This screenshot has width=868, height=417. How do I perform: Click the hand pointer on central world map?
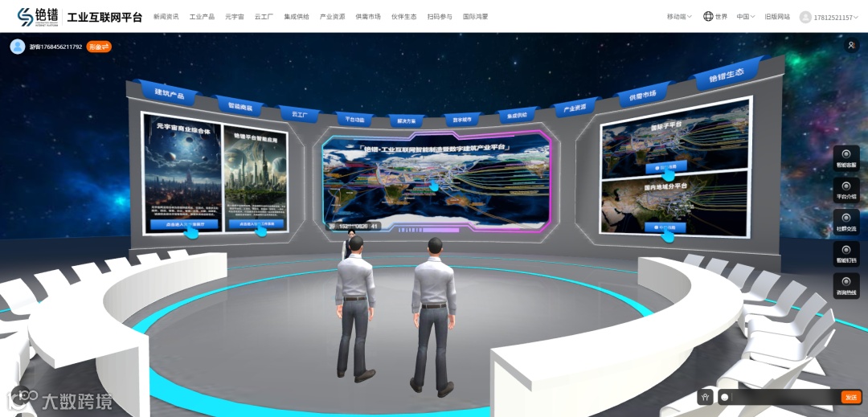(x=435, y=186)
